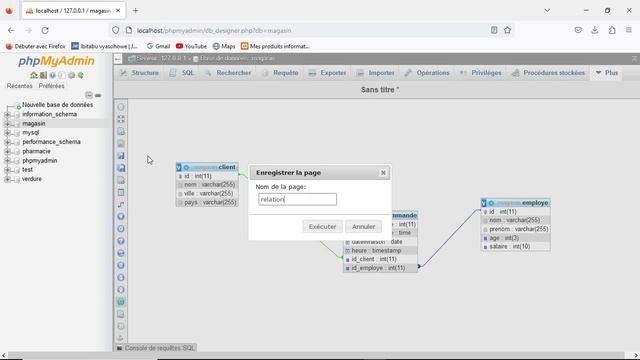Click the link with main panel icon

[98, 95]
